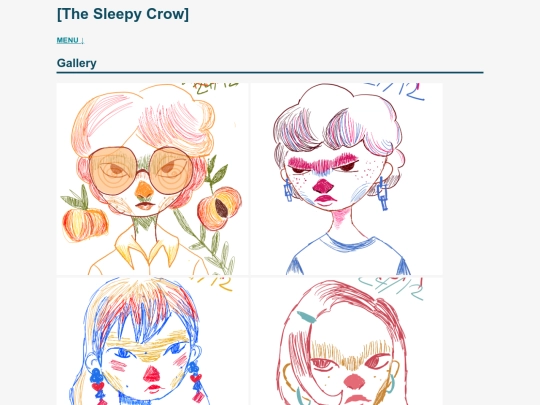Click the [The Sleepy Crow] site title
This screenshot has width=540, height=405.
(123, 14)
